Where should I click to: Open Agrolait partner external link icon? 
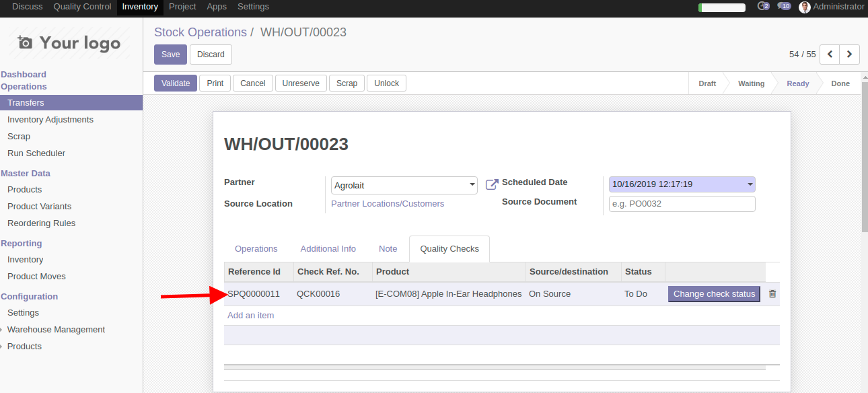pyautogui.click(x=492, y=184)
